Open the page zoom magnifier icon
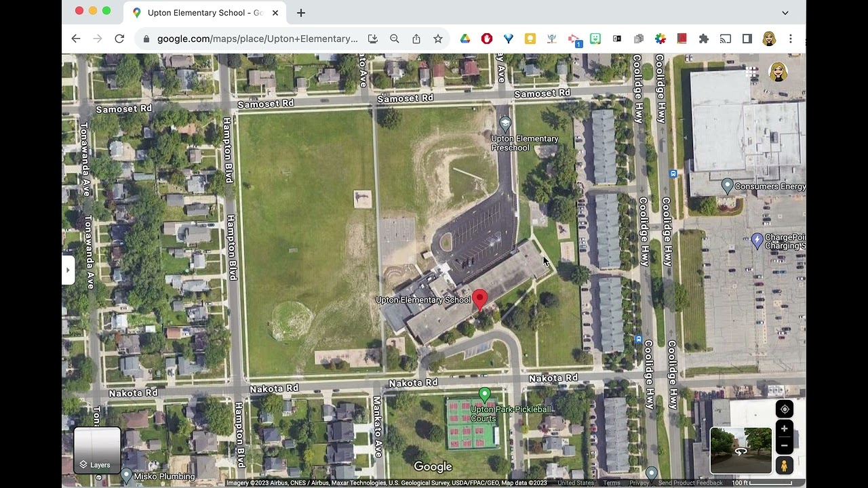 pyautogui.click(x=395, y=39)
